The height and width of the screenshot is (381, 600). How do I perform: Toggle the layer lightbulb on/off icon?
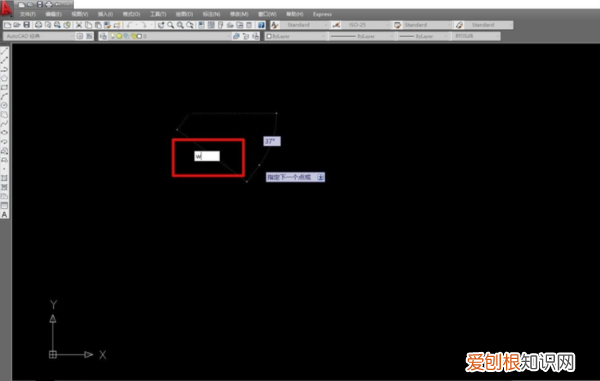(113, 36)
